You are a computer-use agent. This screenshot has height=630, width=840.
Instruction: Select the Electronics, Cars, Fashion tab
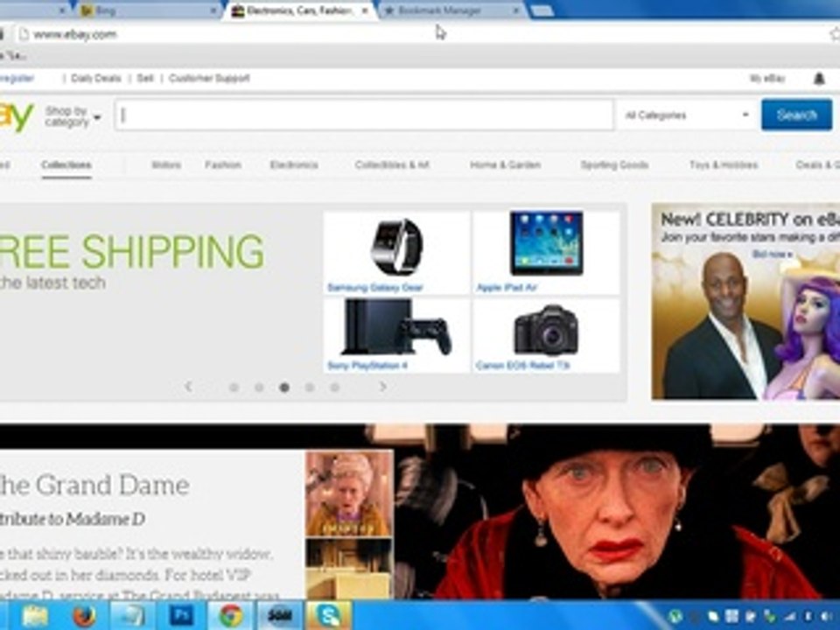[300, 10]
